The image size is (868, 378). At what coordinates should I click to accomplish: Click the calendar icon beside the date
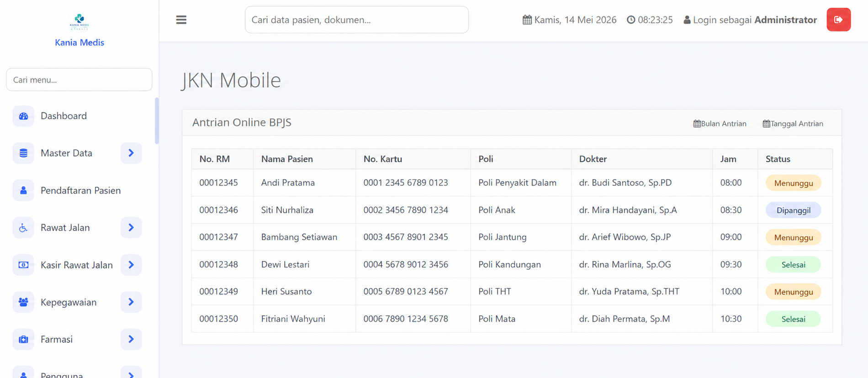(x=527, y=20)
